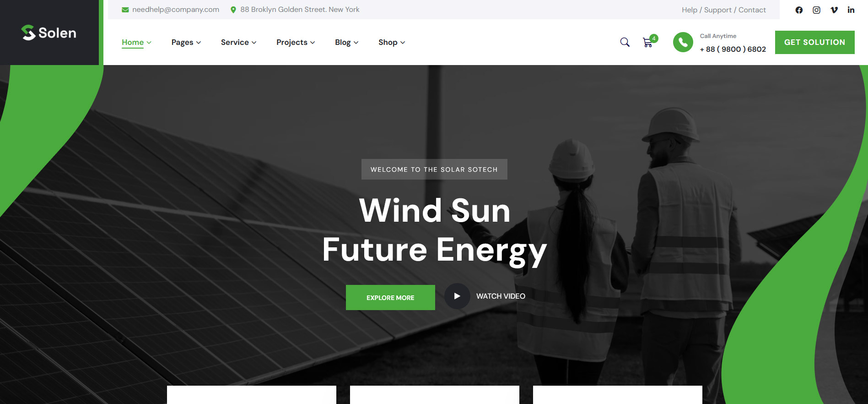Click the green phone call icon
The width and height of the screenshot is (868, 404).
point(683,42)
